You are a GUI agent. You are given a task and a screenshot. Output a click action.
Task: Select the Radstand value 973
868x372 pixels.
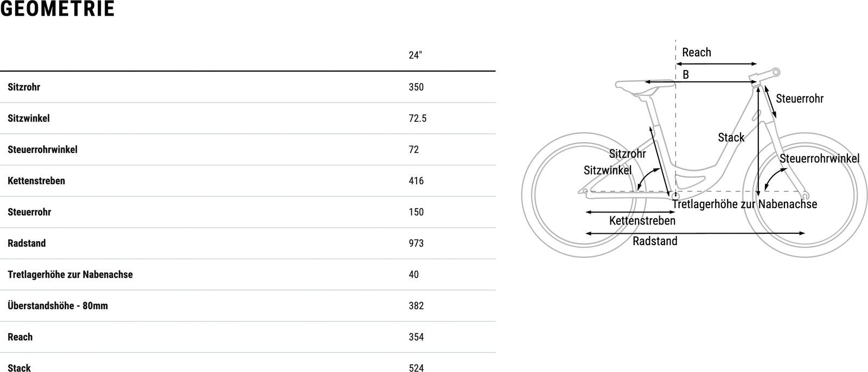click(x=416, y=243)
